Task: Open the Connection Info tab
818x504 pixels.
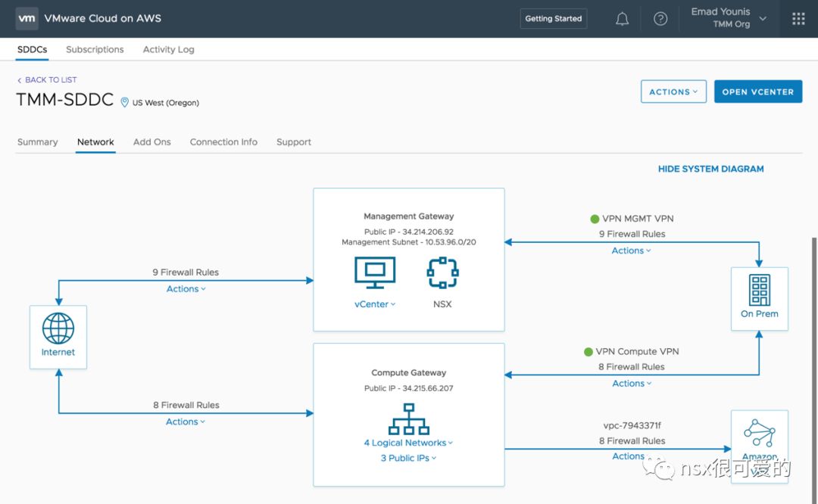Action: tap(223, 142)
